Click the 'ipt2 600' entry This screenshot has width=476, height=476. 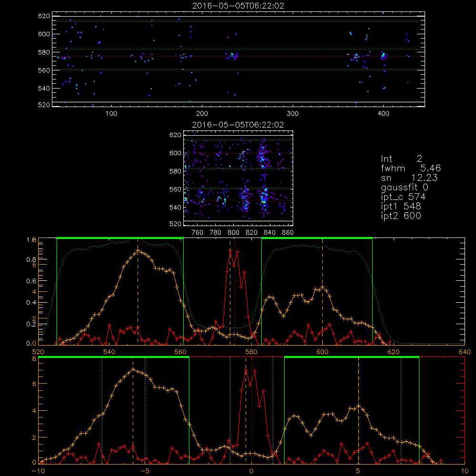click(401, 216)
